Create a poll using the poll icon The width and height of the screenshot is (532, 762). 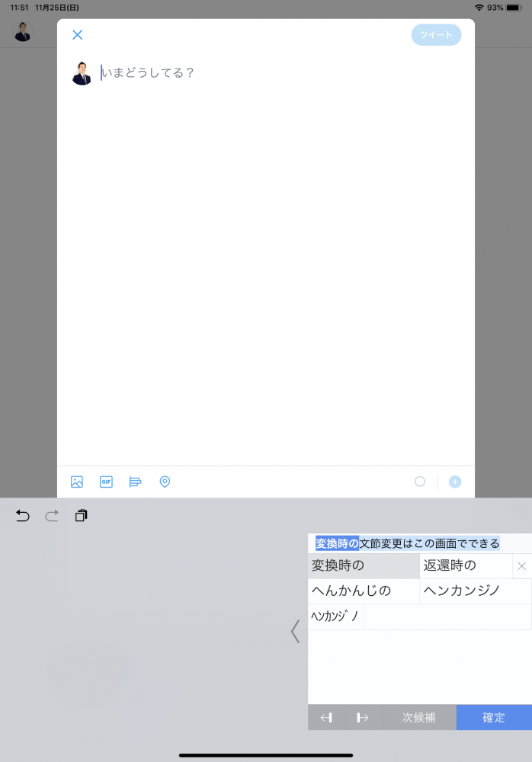pyautogui.click(x=136, y=482)
